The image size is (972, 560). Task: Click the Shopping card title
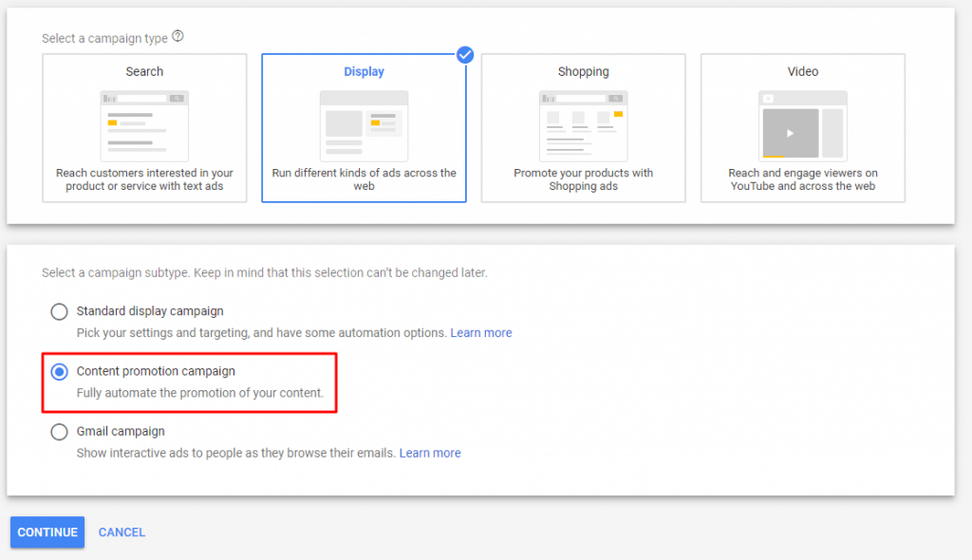coord(583,72)
